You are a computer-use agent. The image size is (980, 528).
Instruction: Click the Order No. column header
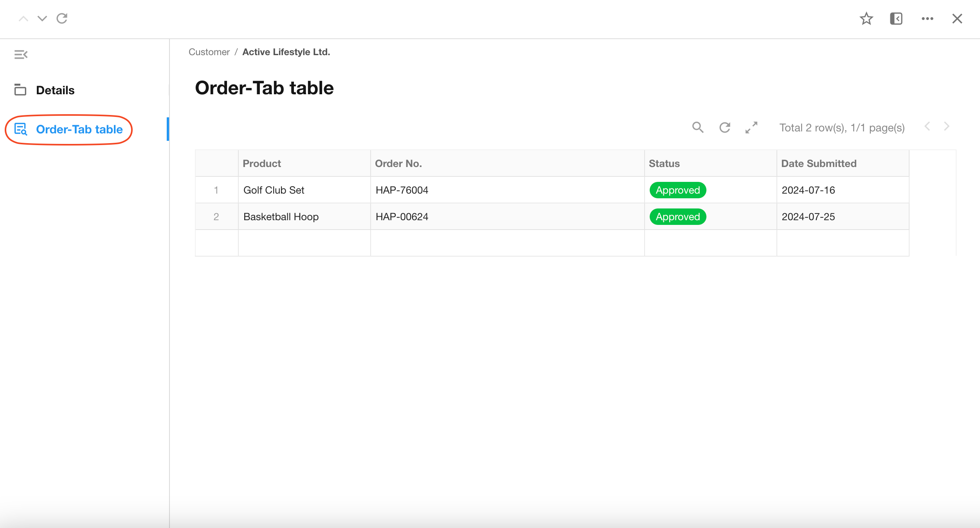(x=398, y=163)
